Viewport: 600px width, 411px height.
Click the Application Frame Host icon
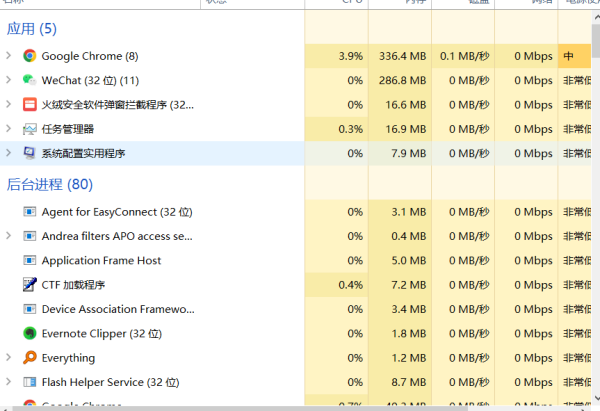(x=29, y=260)
